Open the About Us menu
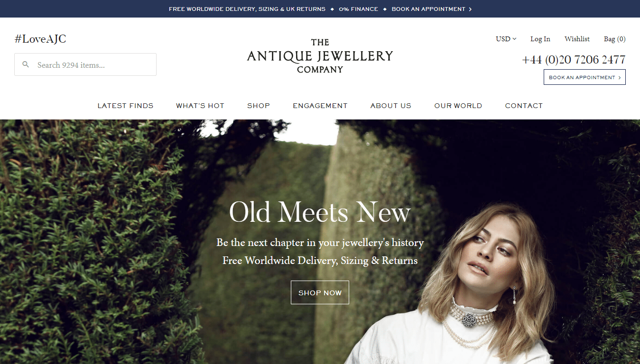This screenshot has height=364, width=640. click(x=391, y=106)
